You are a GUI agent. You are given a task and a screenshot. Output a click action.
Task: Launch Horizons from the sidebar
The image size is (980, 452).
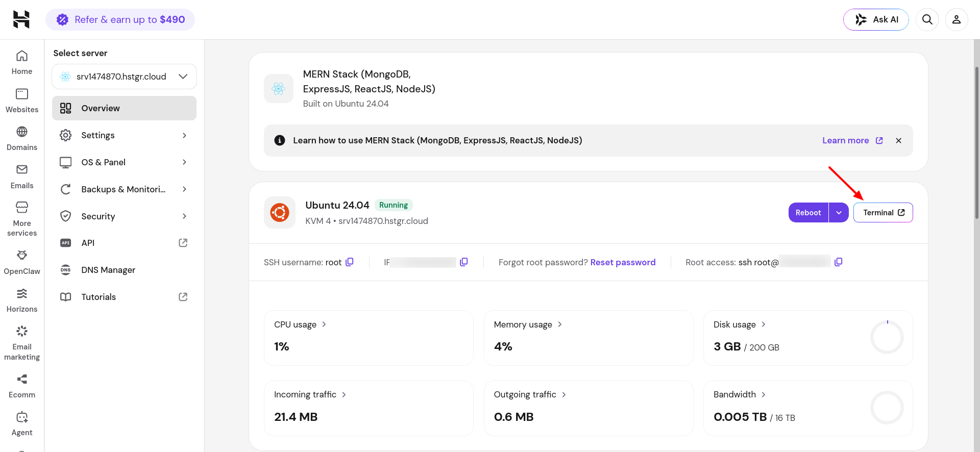pyautogui.click(x=22, y=300)
